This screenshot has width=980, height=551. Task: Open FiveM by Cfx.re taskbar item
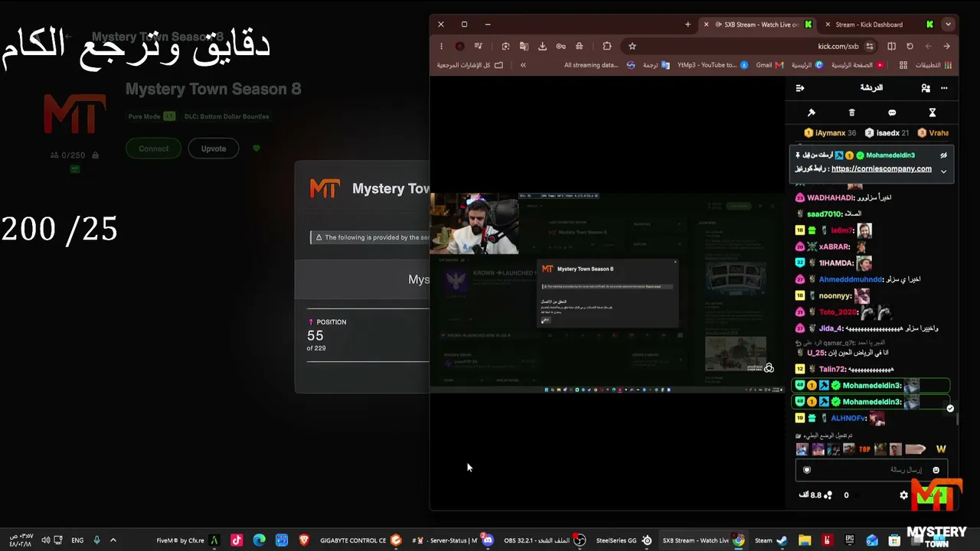pyautogui.click(x=188, y=540)
